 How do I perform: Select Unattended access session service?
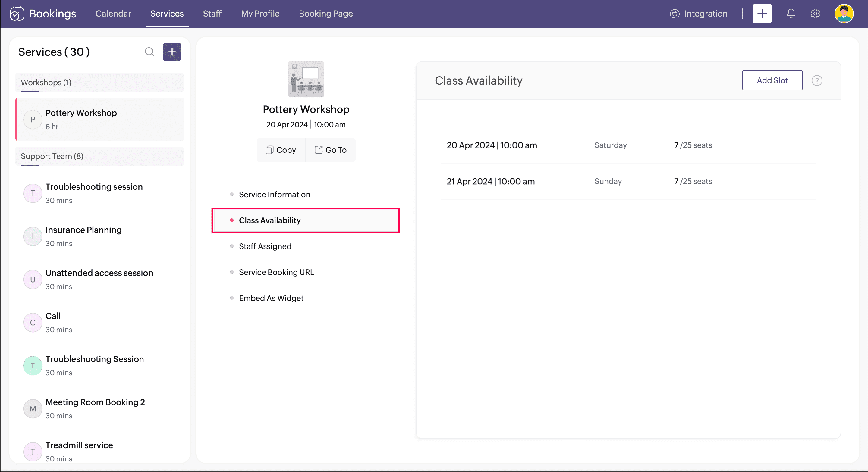(x=100, y=280)
